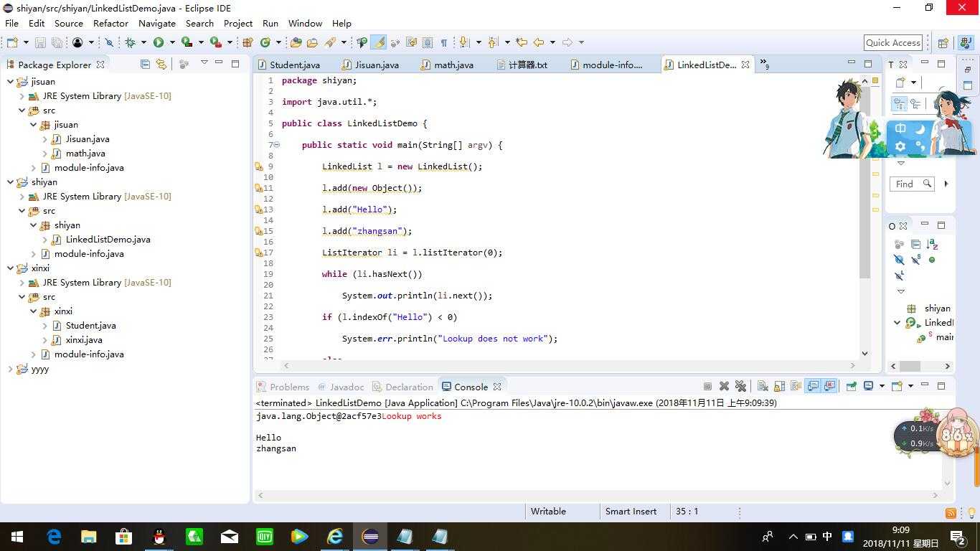Click the Search flashlight toolbar icon
The width and height of the screenshot is (980, 551).
click(x=330, y=42)
